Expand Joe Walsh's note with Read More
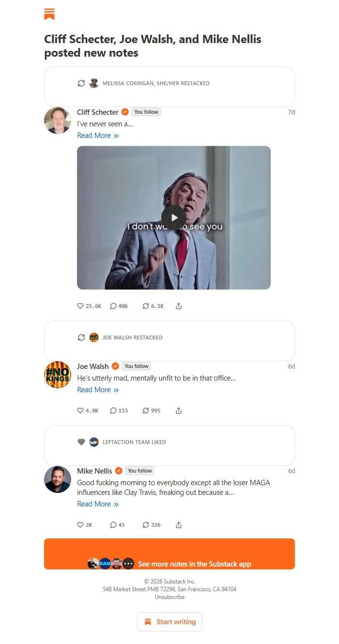The width and height of the screenshot is (339, 644). 97,390
